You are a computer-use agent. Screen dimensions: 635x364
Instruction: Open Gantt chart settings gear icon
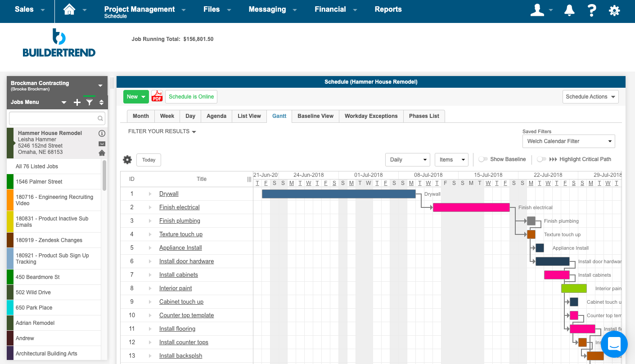(x=127, y=160)
